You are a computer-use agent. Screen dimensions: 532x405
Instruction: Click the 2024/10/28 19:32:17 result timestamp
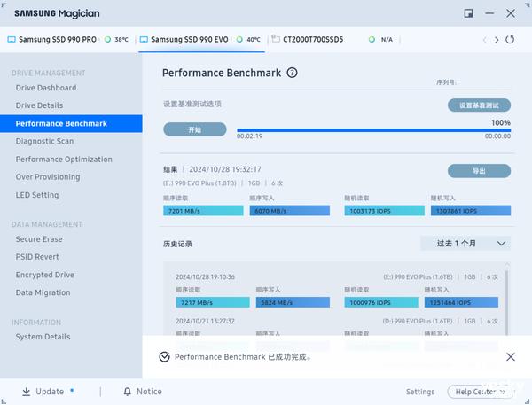tap(225, 169)
